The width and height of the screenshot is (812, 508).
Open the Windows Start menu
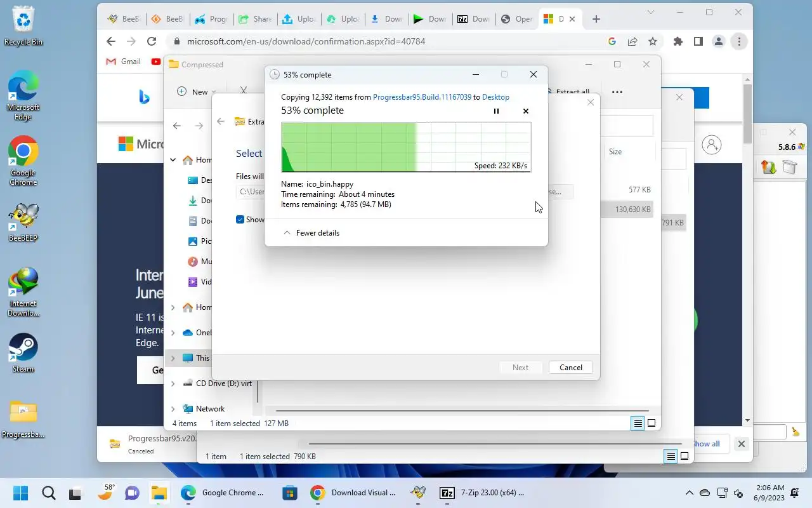21,493
